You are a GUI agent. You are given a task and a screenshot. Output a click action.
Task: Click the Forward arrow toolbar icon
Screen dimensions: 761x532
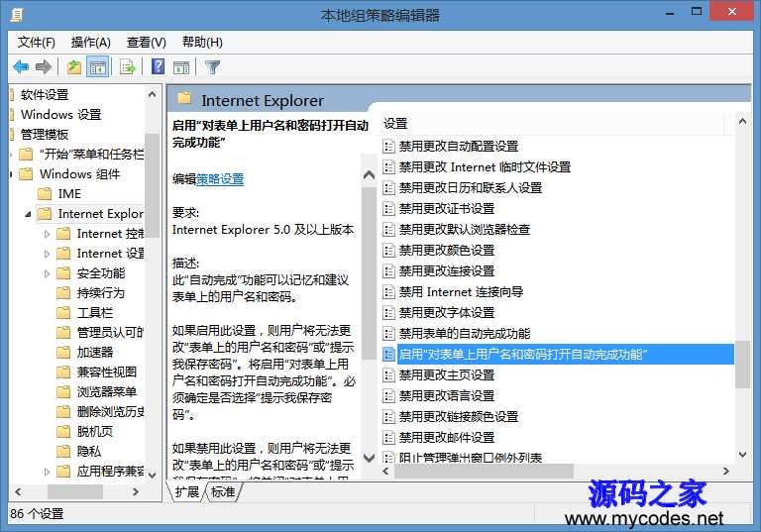(44, 66)
